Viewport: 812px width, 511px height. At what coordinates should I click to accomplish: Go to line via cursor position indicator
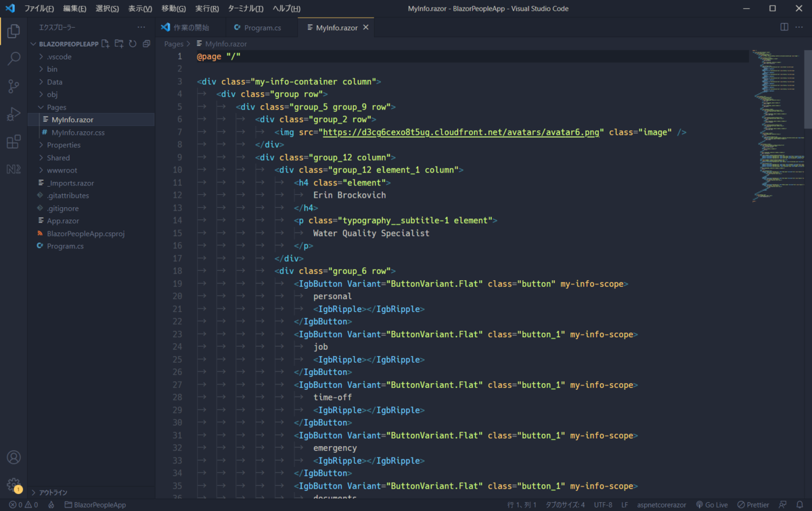point(522,505)
